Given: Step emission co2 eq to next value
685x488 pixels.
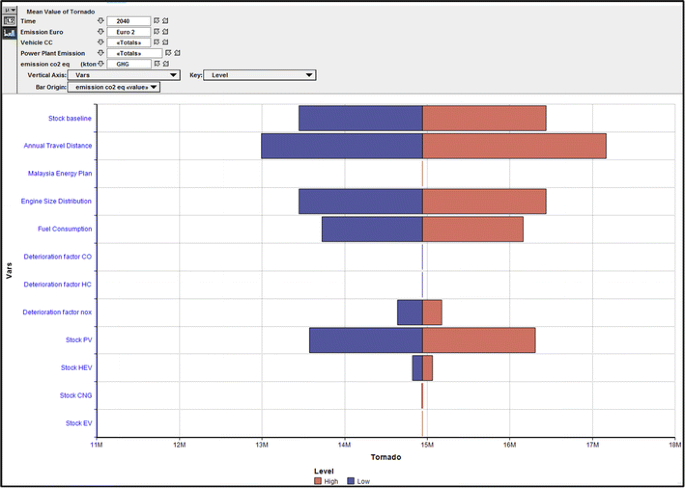Looking at the screenshot, I should pos(165,64).
